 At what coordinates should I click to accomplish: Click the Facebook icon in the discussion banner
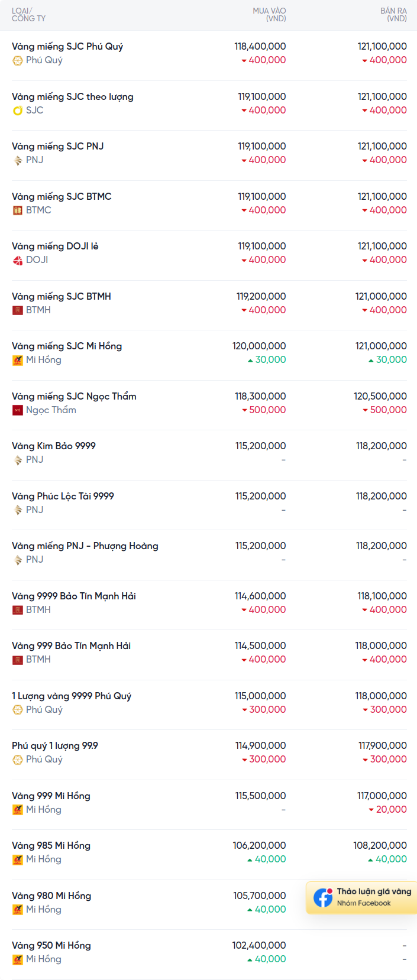pos(323,897)
